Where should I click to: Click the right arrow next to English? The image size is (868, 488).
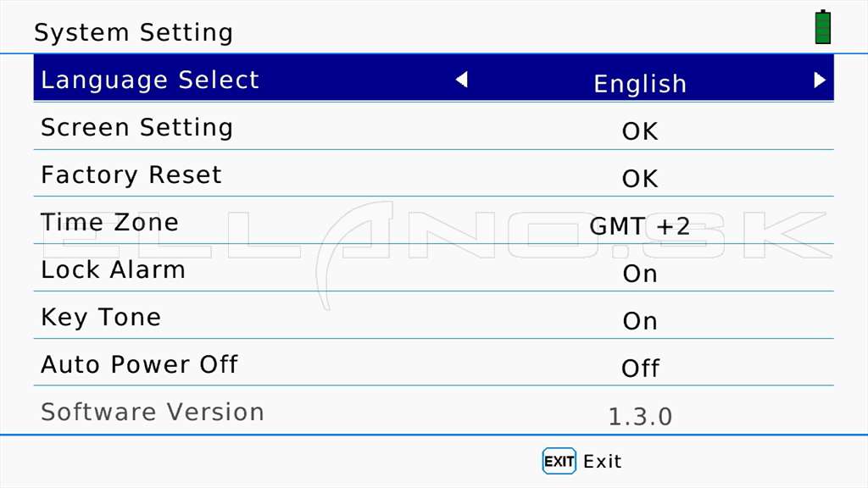point(820,80)
